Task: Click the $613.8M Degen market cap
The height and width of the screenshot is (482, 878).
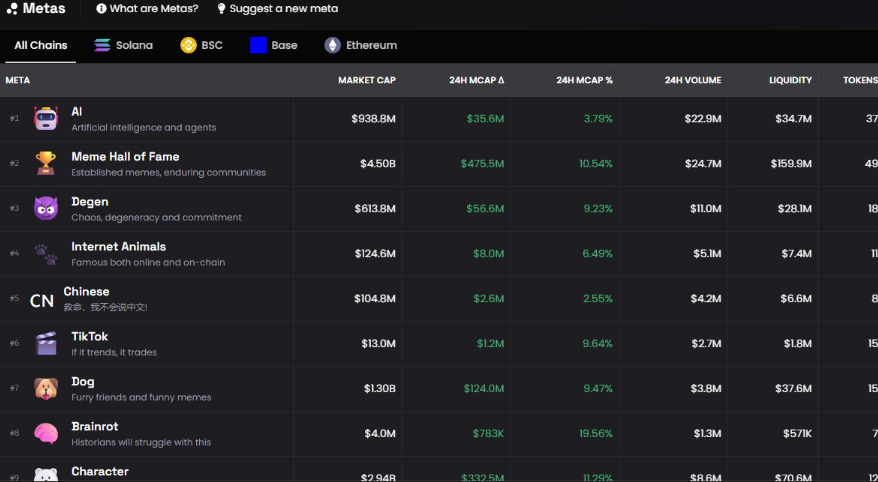Action: click(x=375, y=208)
